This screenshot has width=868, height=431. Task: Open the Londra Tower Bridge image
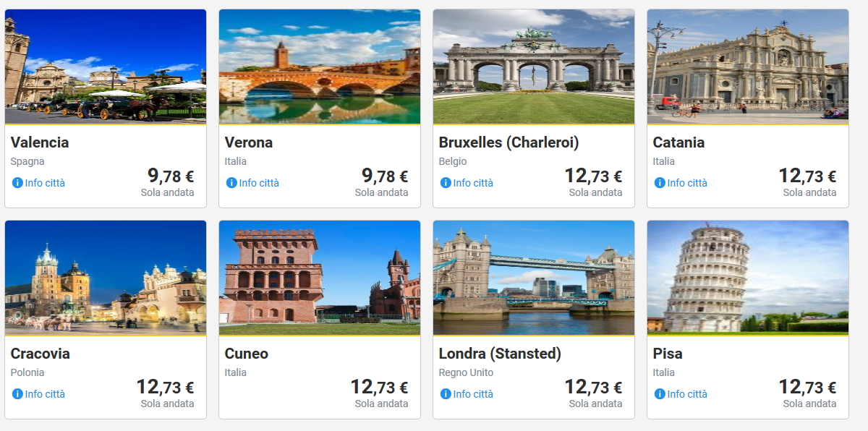coord(534,278)
